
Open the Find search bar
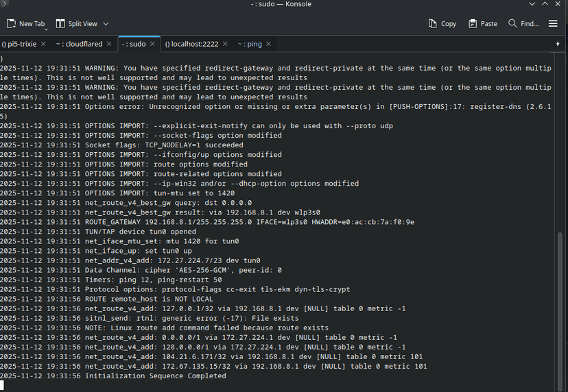coord(523,23)
